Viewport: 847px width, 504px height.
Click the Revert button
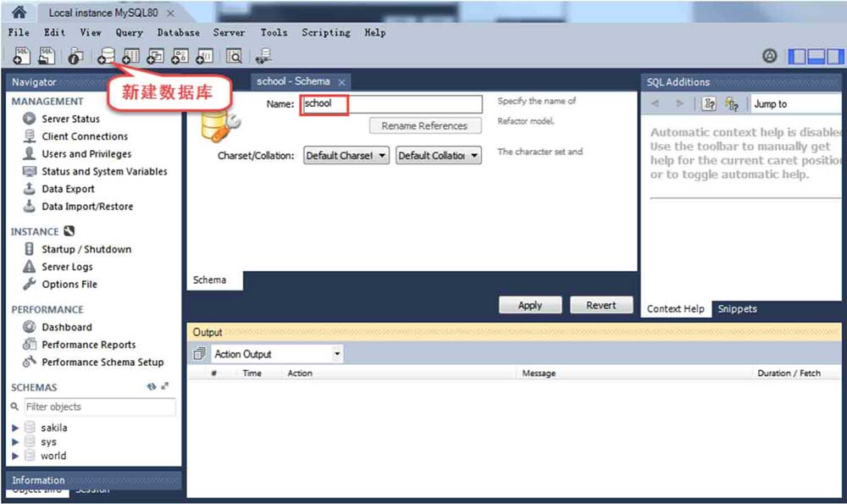[601, 305]
